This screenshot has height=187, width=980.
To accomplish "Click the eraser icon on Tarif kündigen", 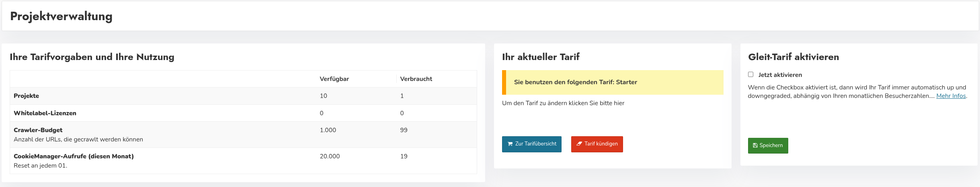I will point(579,144).
